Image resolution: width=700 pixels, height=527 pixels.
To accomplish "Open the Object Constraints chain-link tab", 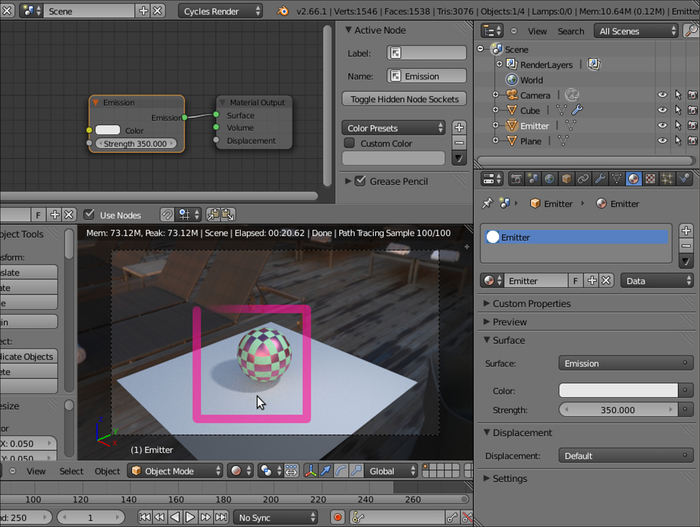I will pyautogui.click(x=582, y=179).
